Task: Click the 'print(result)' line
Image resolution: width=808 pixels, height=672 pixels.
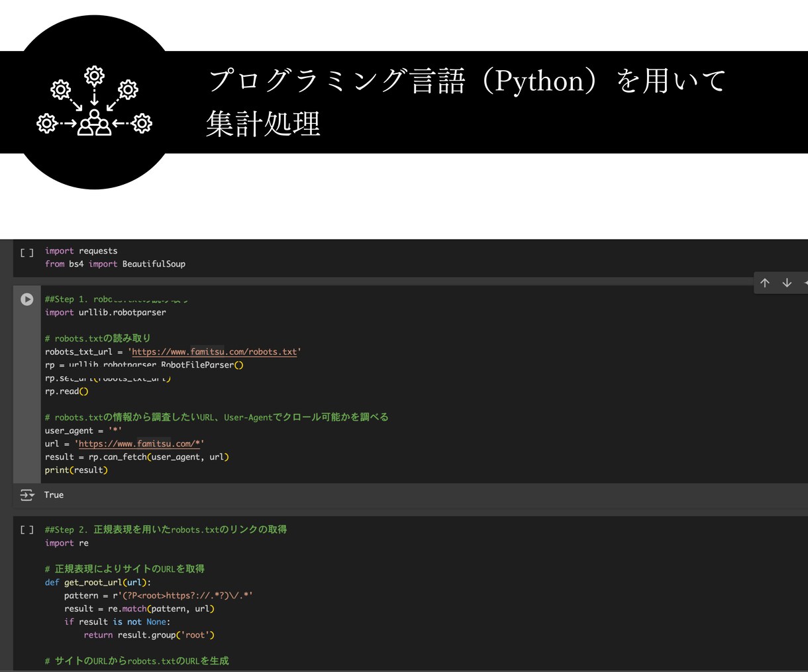Action: pos(76,470)
